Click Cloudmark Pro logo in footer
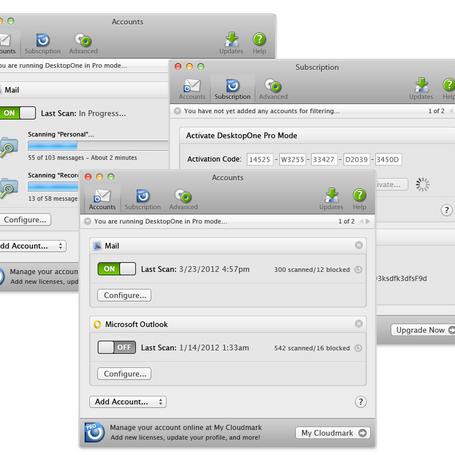455x455 pixels. pyautogui.click(x=95, y=432)
